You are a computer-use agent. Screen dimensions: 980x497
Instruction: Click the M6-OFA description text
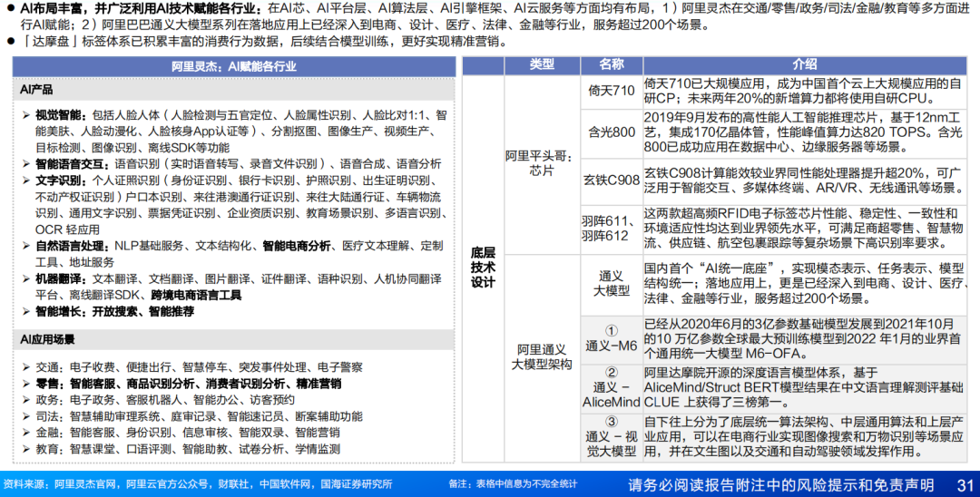(x=804, y=339)
